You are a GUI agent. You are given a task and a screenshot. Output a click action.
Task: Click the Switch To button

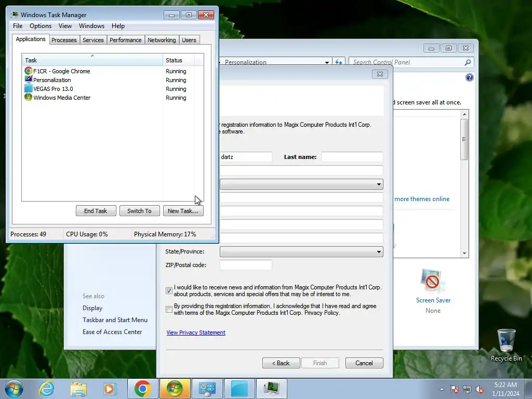139,211
